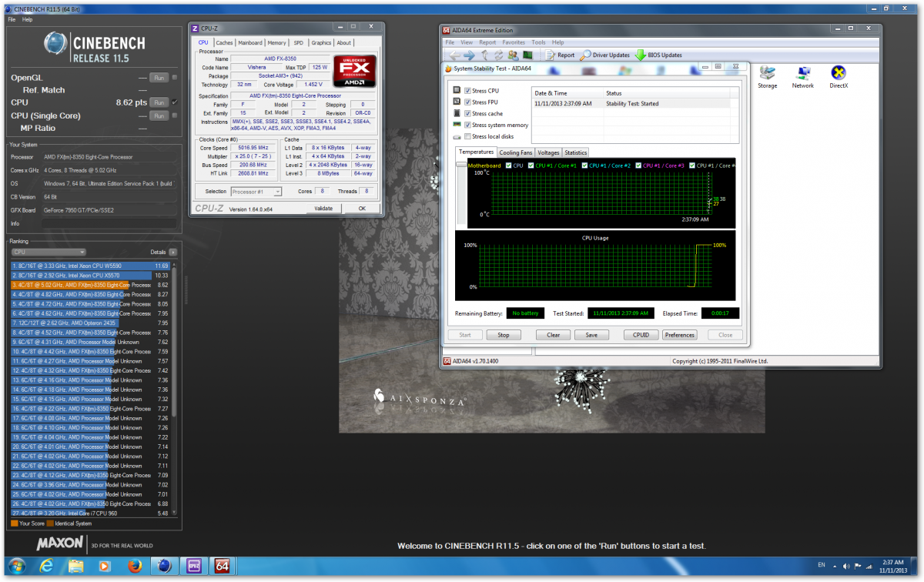Switch to CPU-Z Mainboard tab
Image resolution: width=924 pixels, height=582 pixels.
click(x=250, y=43)
